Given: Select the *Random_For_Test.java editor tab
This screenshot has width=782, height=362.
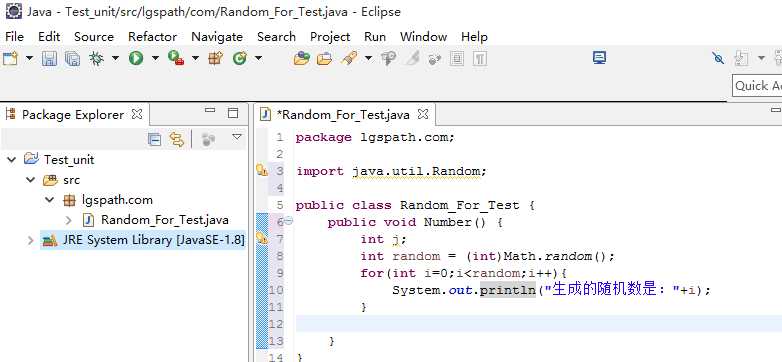Looking at the screenshot, I should [x=343, y=115].
